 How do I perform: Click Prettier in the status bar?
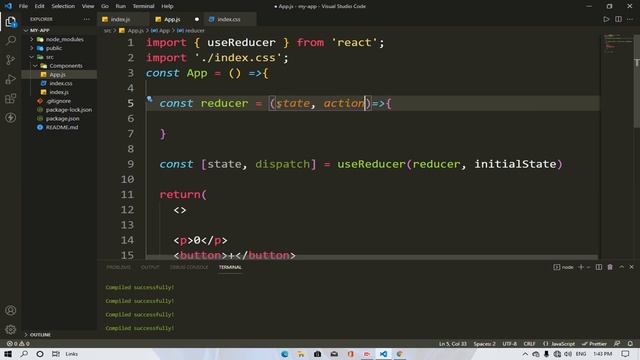594,344
